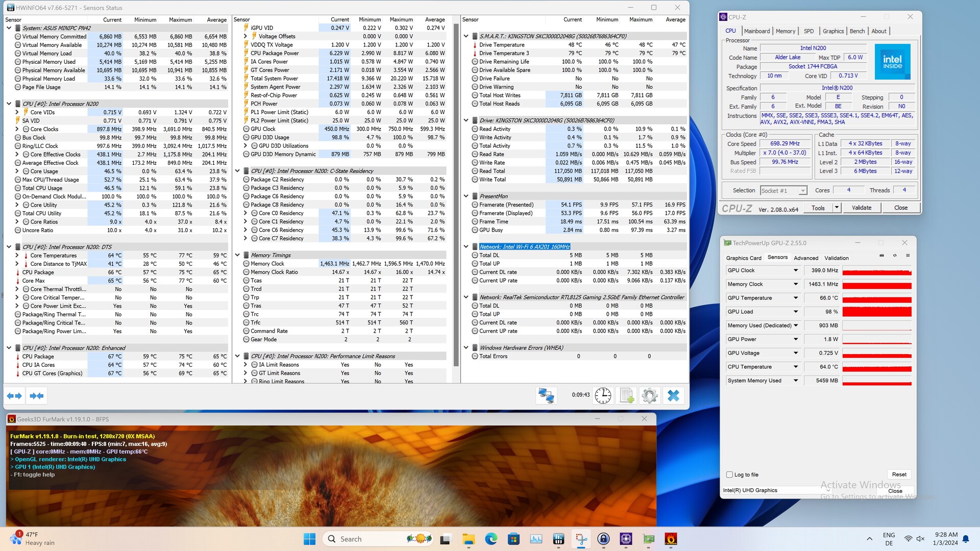
Task: Open the CPU-Z Tools dropdown arrow
Action: point(837,208)
